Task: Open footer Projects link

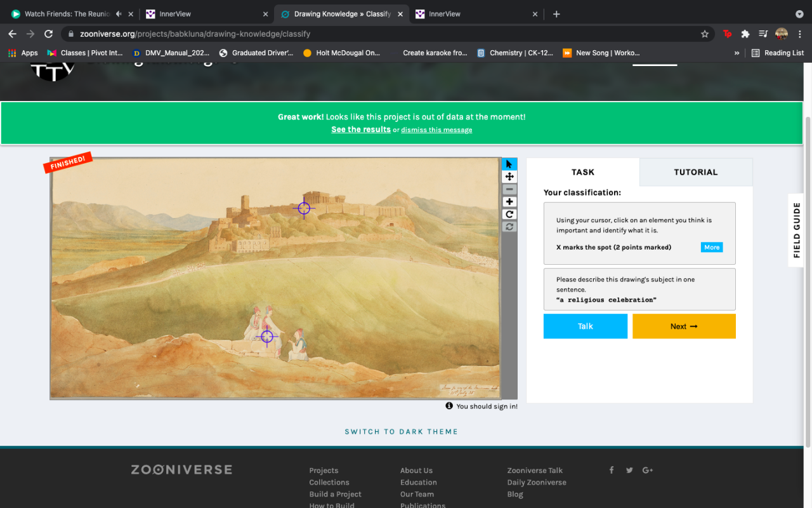Action: tap(324, 471)
